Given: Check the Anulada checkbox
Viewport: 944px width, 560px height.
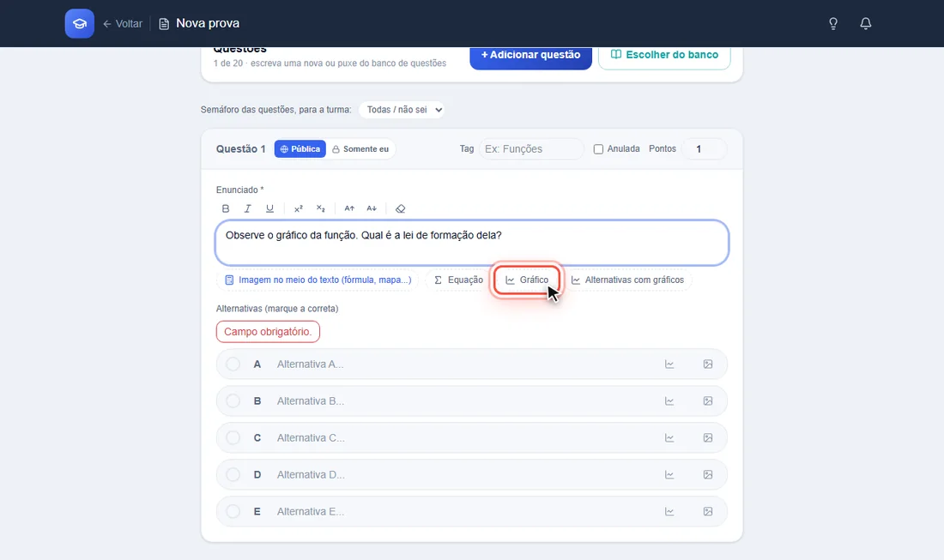Looking at the screenshot, I should (598, 149).
